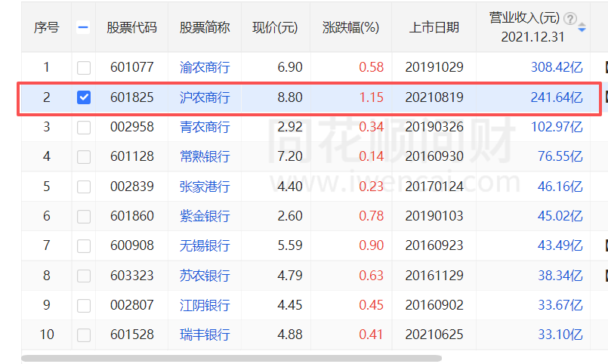This screenshot has width=608, height=364.
Task: Click the 43.49亿 revenue value
Action: (x=560, y=245)
